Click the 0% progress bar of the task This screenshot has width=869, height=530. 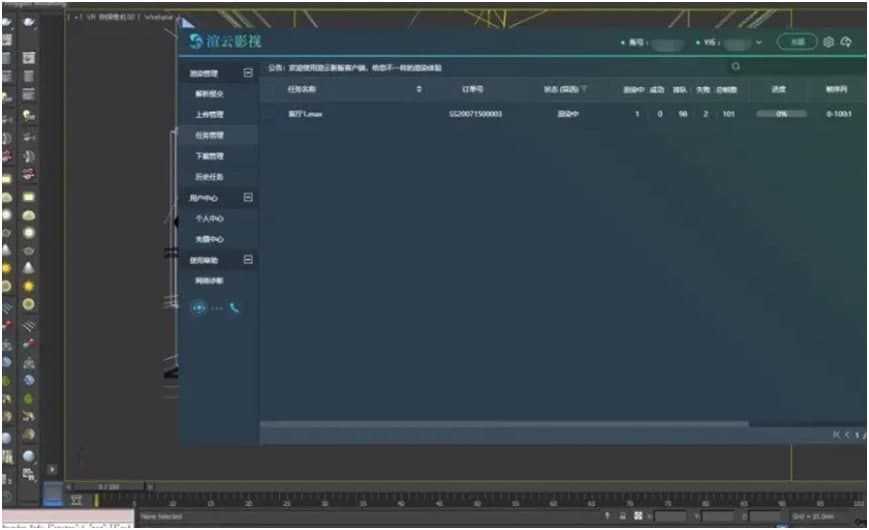pyautogui.click(x=781, y=114)
